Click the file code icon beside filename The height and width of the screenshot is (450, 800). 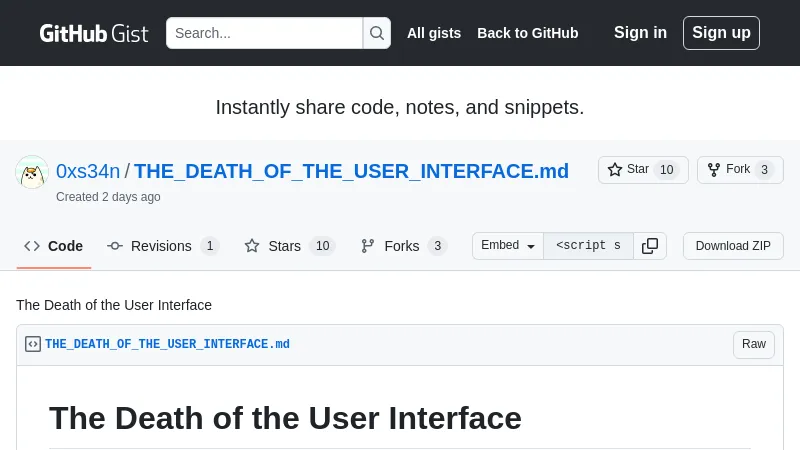(33, 344)
